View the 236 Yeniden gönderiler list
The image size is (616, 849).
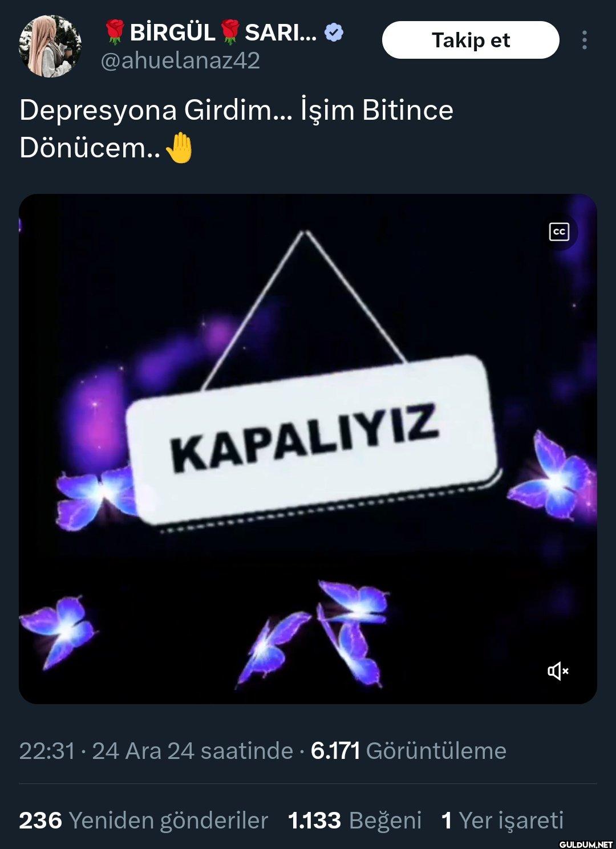coord(143,820)
